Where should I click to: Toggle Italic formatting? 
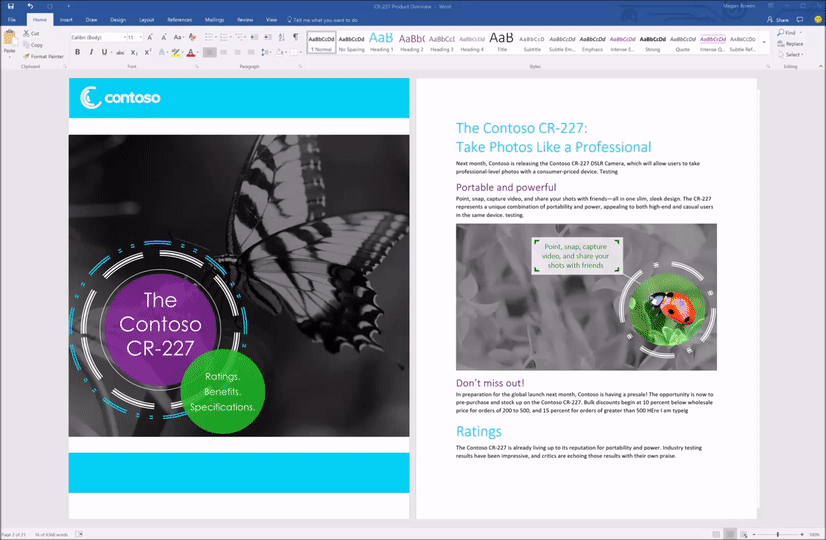tap(90, 52)
